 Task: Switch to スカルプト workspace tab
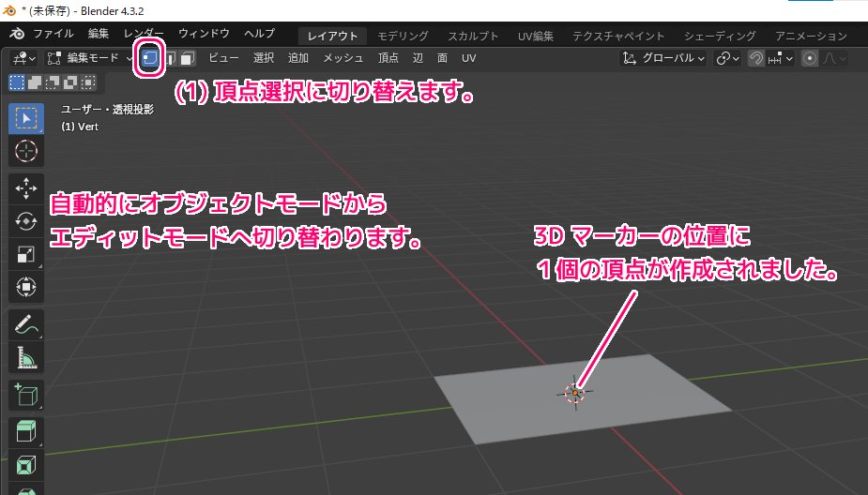tap(473, 36)
